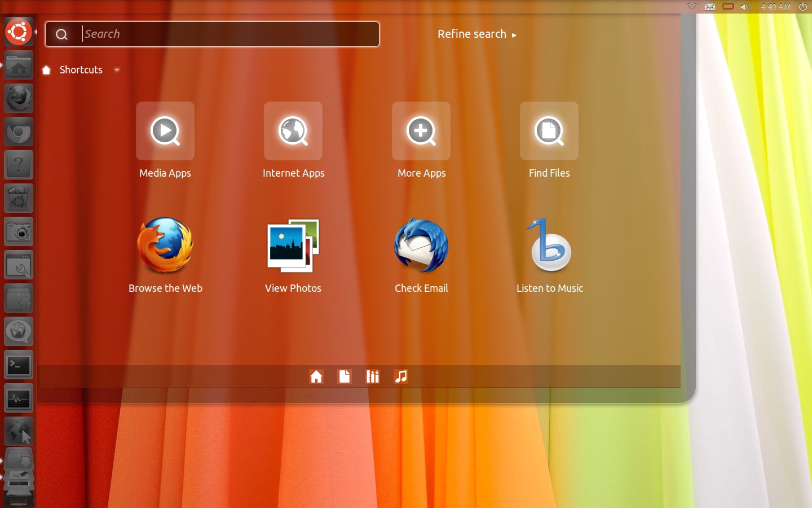This screenshot has height=508, width=812.
Task: Open the question mark launcher icon
Action: [x=19, y=165]
